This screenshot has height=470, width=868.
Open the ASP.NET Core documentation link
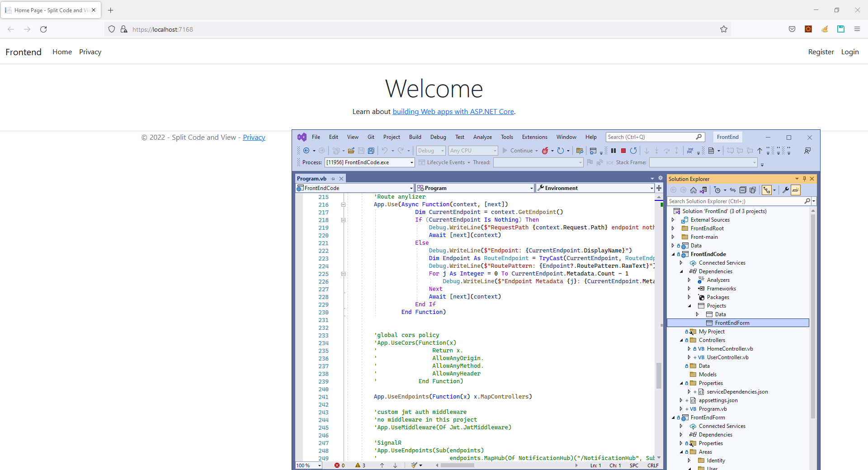[x=453, y=112]
